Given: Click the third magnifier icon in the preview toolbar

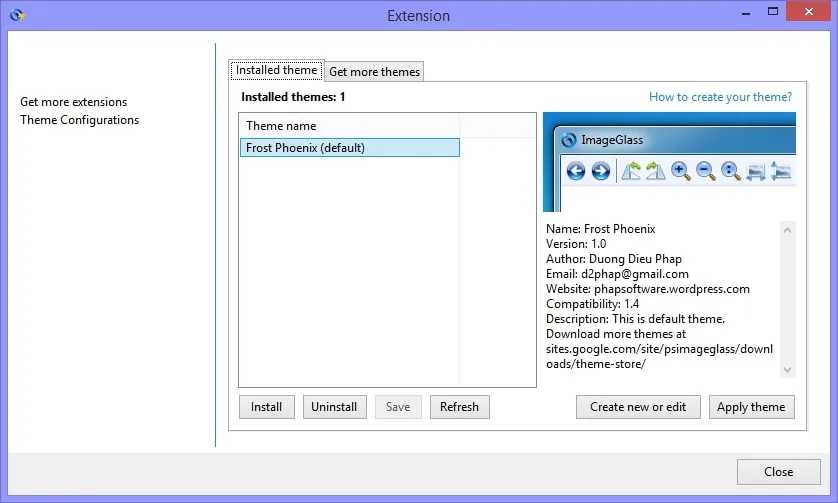Looking at the screenshot, I should click(731, 171).
